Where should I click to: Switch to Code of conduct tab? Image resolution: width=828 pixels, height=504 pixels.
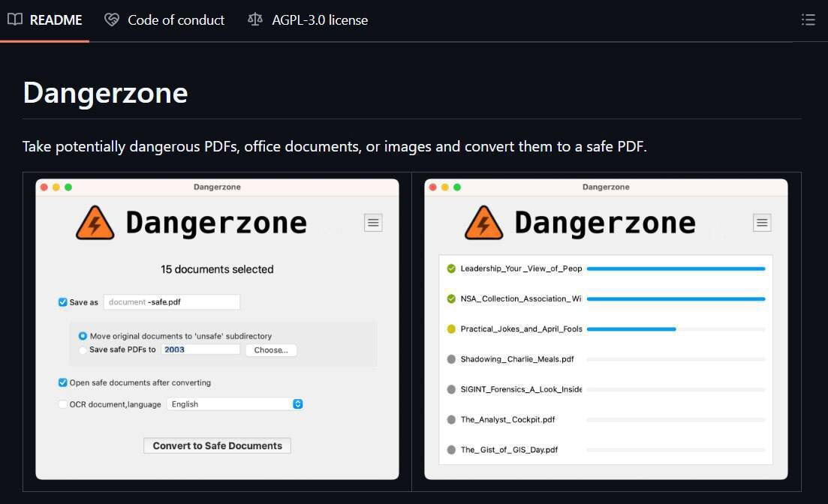(164, 20)
